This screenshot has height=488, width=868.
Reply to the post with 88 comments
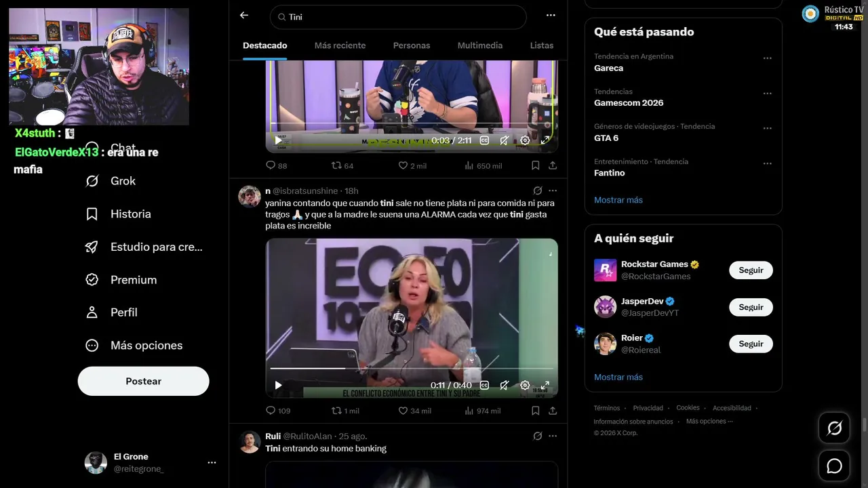pos(277,165)
